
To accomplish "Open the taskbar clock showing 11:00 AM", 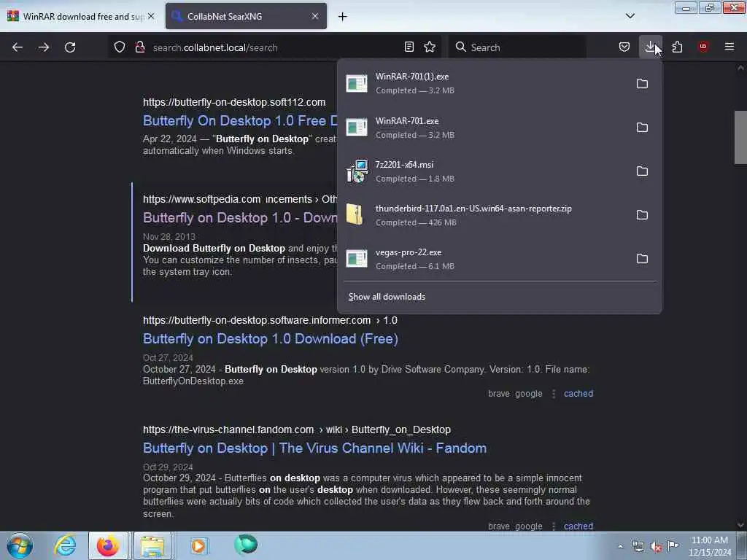I will point(710,546).
